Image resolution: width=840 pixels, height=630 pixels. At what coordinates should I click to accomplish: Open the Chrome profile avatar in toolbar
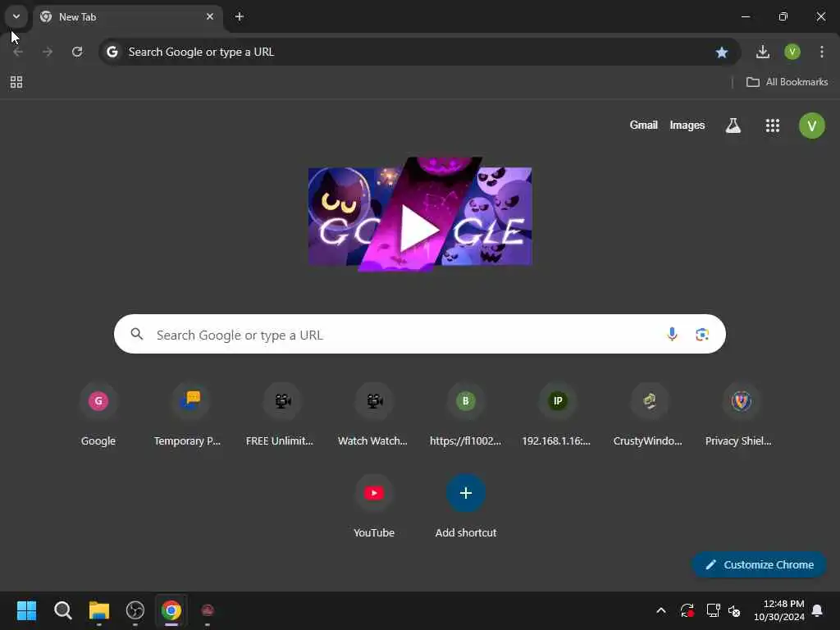(x=792, y=52)
